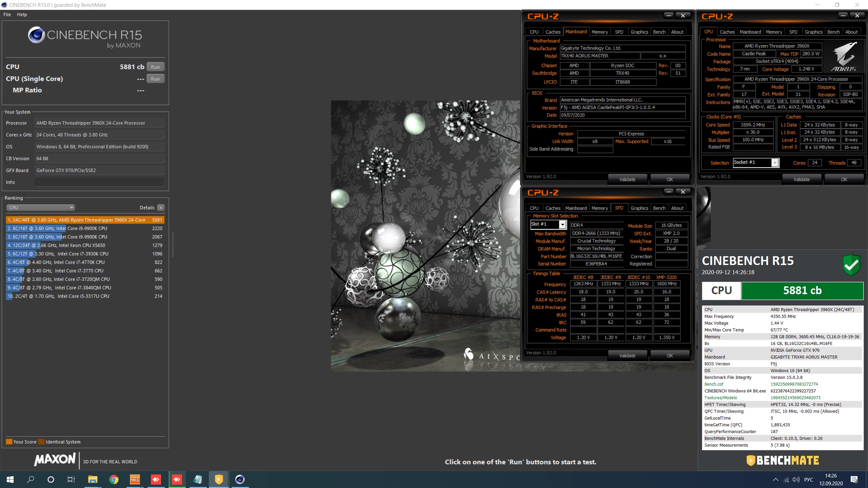
Task: Open File Explorer from taskbar
Action: click(93, 480)
